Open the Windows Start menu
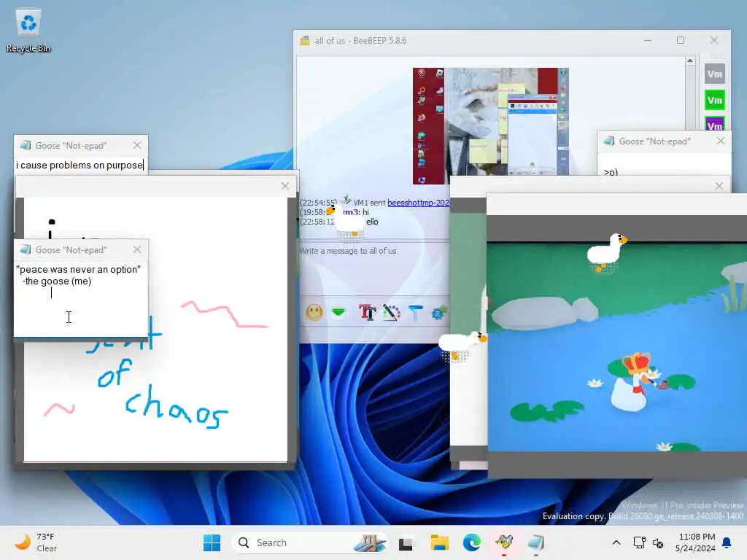The height and width of the screenshot is (560, 747). click(212, 542)
